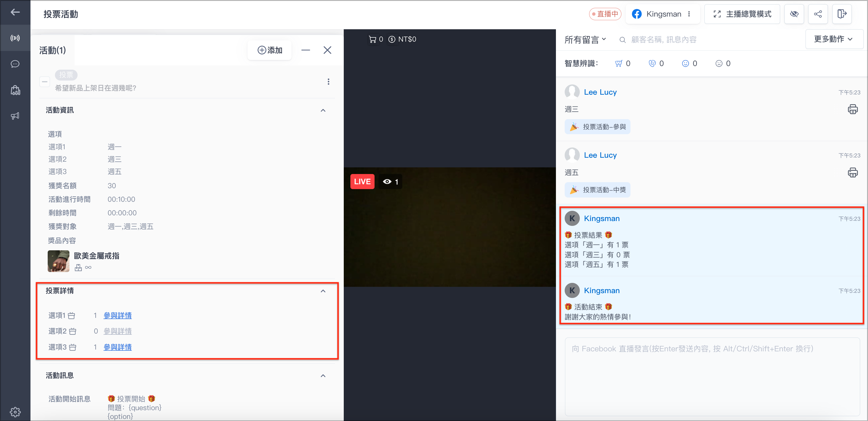868x421 pixels.
Task: Open the megaphone announcements sidebar icon
Action: [x=15, y=116]
